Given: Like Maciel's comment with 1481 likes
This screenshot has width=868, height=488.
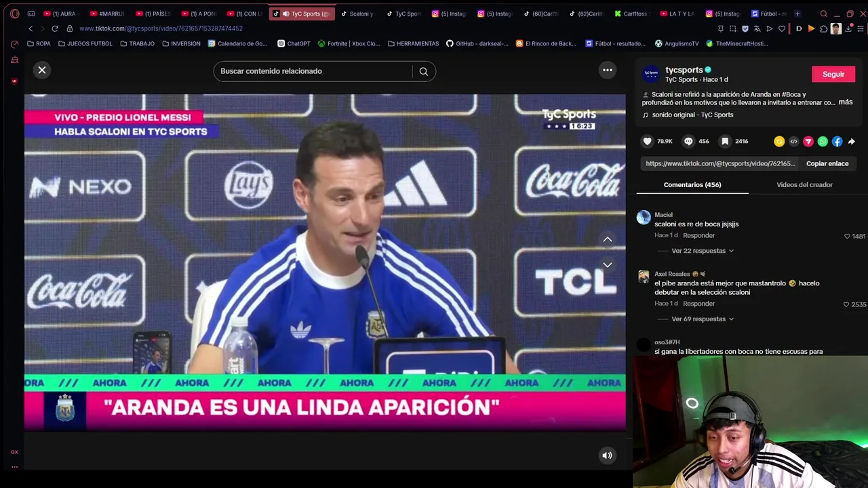Looking at the screenshot, I should pos(847,237).
